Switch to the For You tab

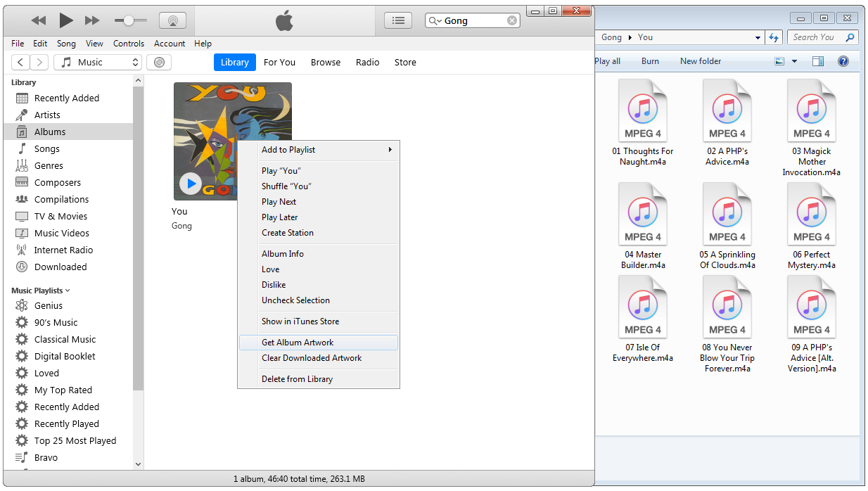(279, 62)
